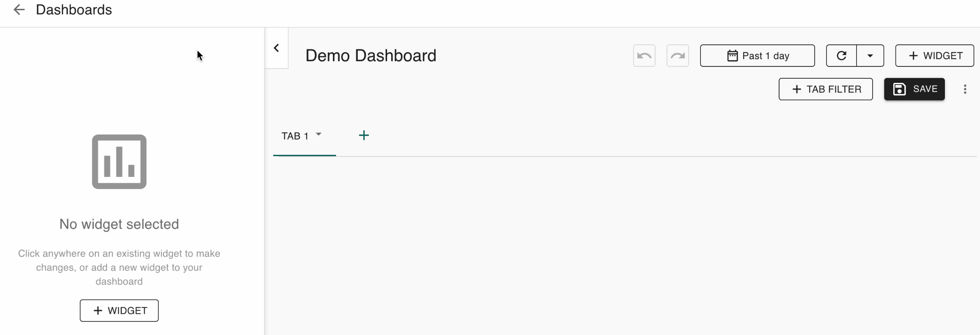980x335 pixels.
Task: Click the empty dashboard canvas area
Action: [622, 245]
